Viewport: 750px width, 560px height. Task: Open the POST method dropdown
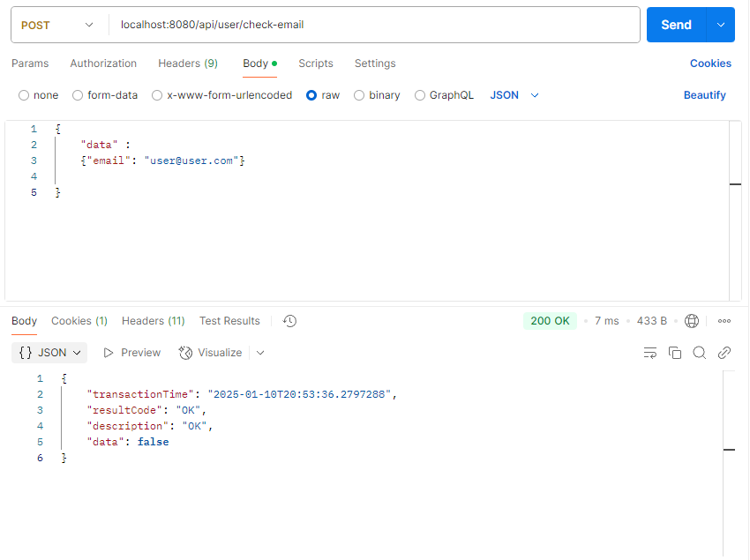pos(57,25)
